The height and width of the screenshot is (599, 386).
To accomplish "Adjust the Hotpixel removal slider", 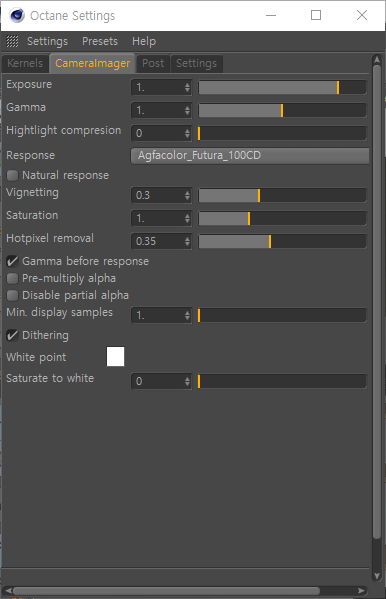I will [282, 241].
